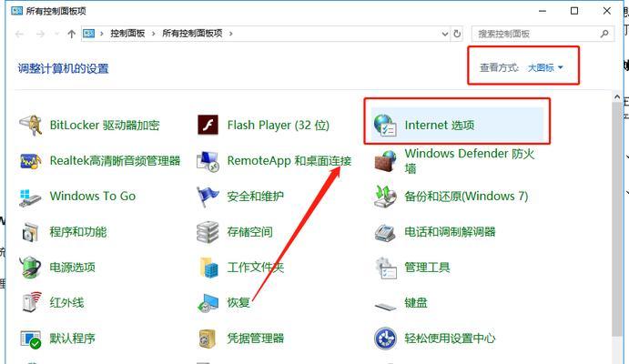Open 电源选项 battery icon
This screenshot has height=364, width=629.
(30, 268)
